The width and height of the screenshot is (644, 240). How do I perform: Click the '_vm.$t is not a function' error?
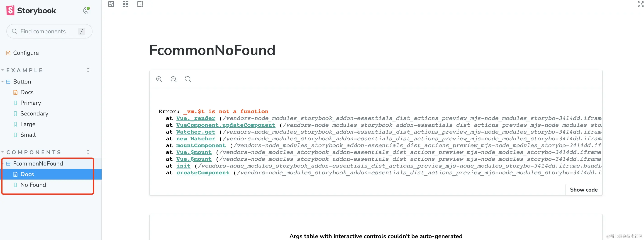pyautogui.click(x=226, y=112)
